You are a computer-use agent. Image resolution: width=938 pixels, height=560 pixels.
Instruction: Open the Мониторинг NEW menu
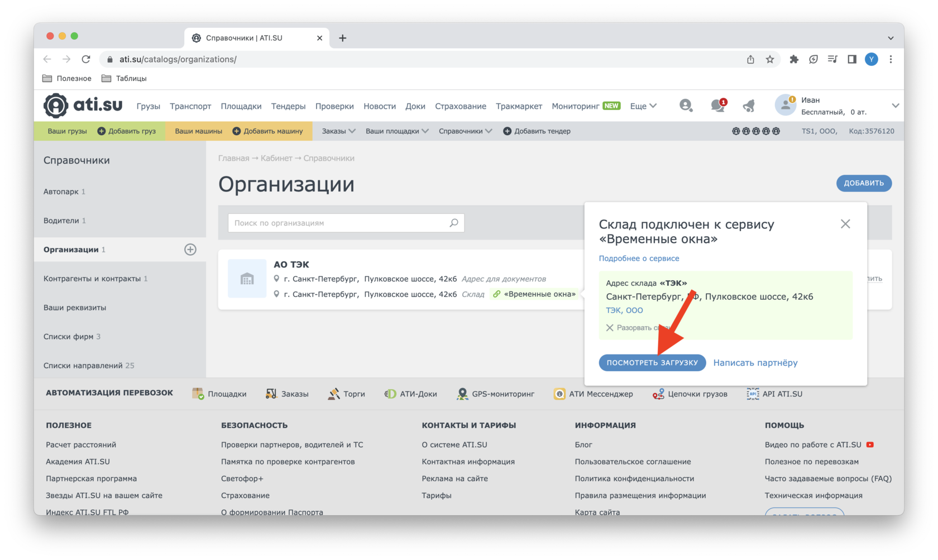586,106
